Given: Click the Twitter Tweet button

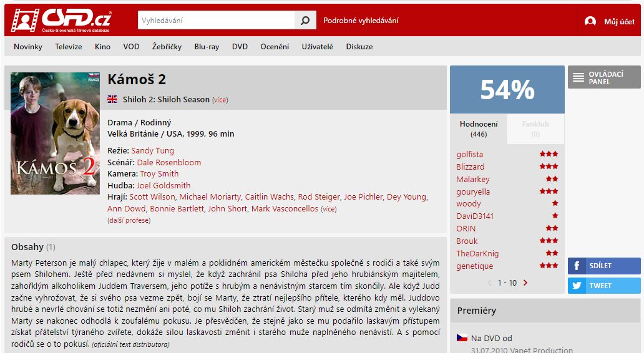Looking at the screenshot, I should 604,285.
